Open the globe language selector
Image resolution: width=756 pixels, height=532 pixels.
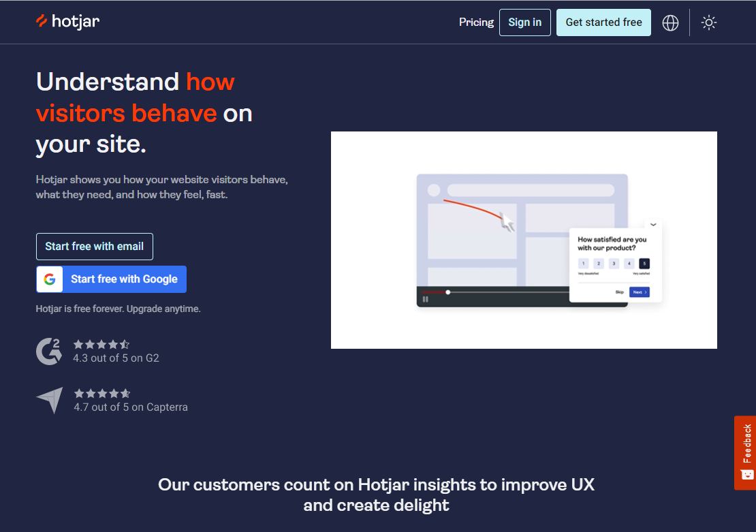[670, 22]
